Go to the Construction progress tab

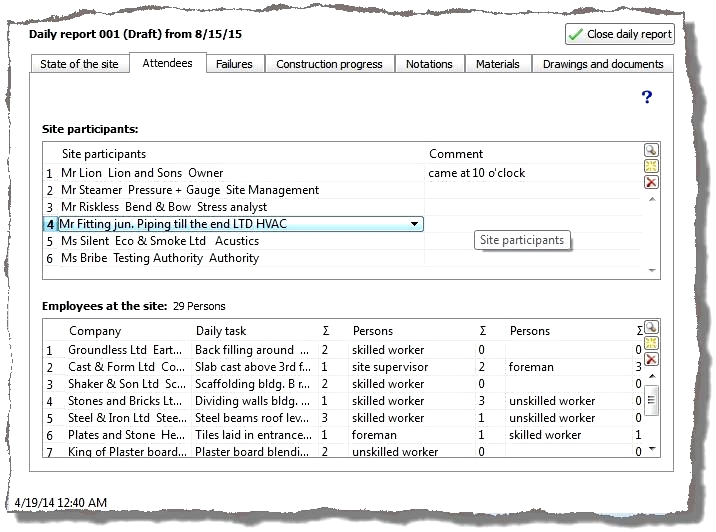point(329,64)
